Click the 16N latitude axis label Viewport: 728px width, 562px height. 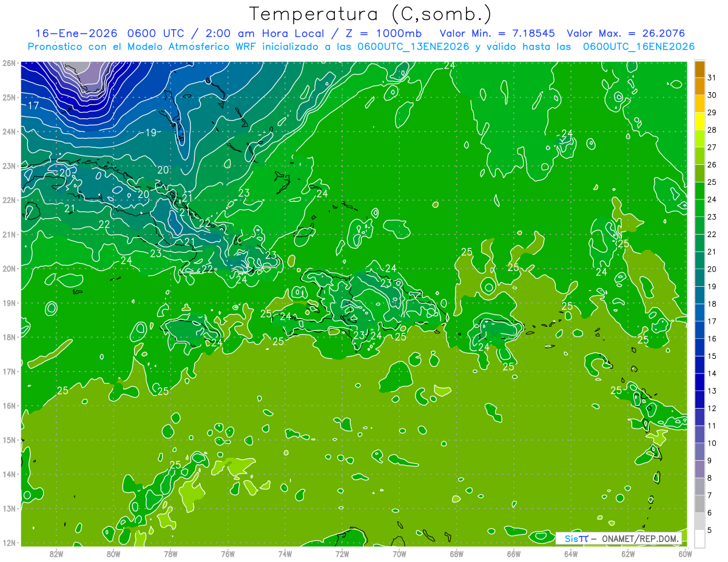[8, 406]
